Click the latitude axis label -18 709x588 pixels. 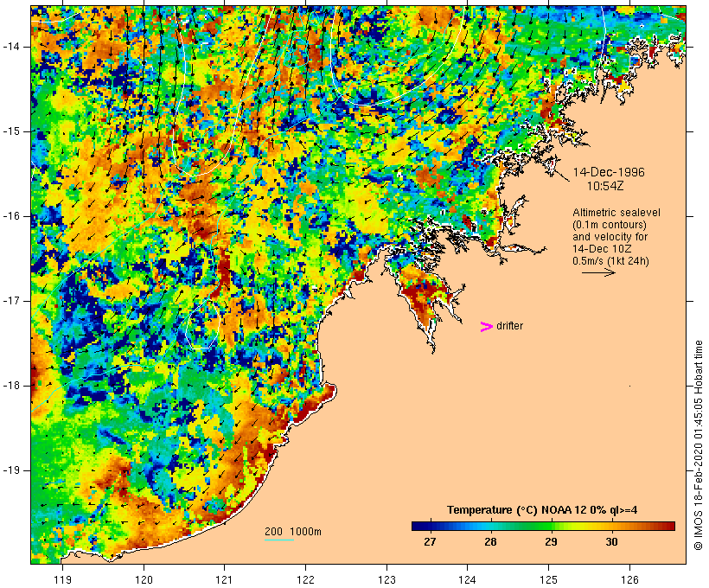click(x=11, y=386)
